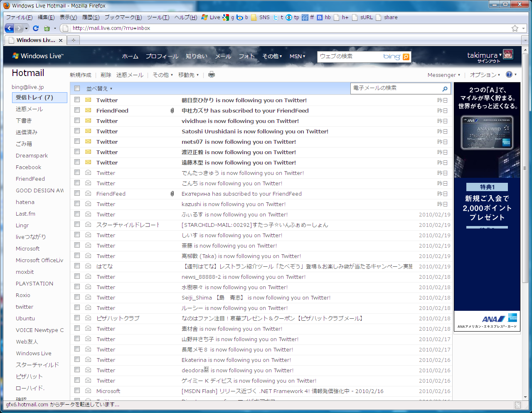This screenshot has width=532, height=413.
Task: Check the mets07 Twitter message checkbox
Action: 77,141
